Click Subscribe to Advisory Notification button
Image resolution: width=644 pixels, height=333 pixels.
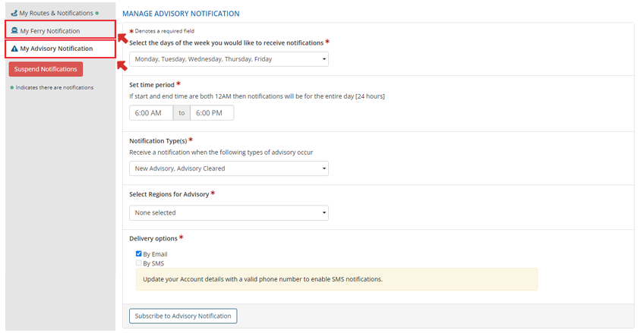pos(183,316)
